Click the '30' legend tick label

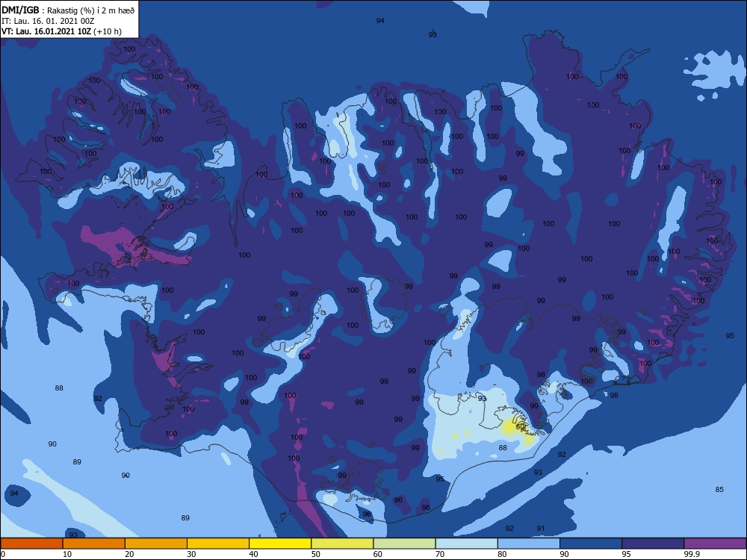[191, 554]
